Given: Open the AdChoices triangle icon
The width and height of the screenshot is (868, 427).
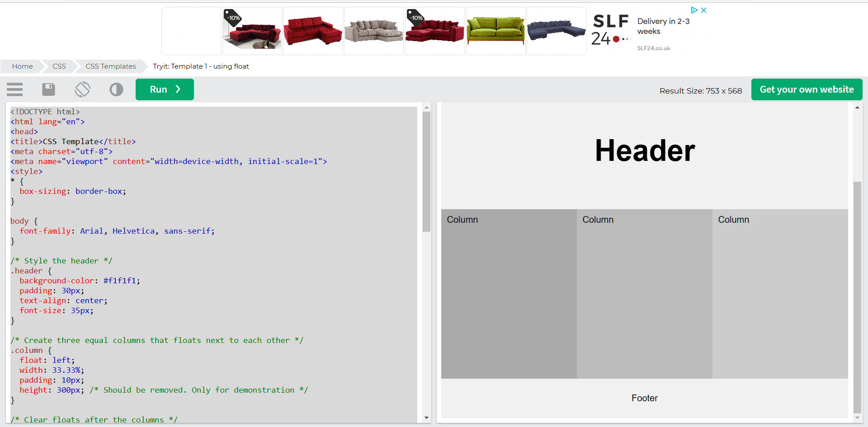Looking at the screenshot, I should click(x=694, y=10).
